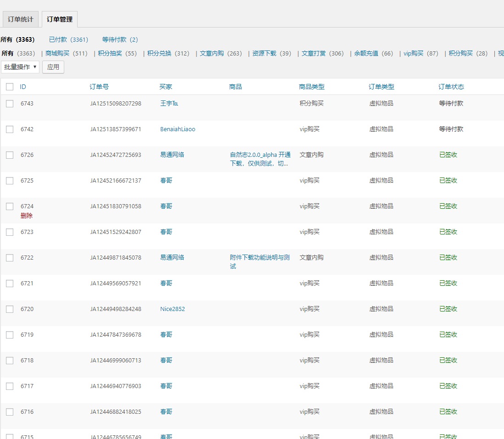This screenshot has height=439, width=504.
Task: Click 已签收 status of order 6720
Action: pos(448,309)
